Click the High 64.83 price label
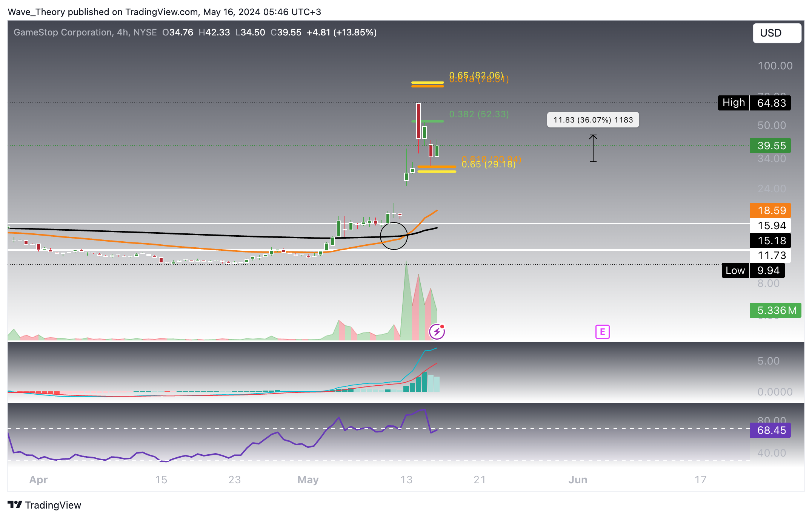Screen dimensions: 812x518 click(754, 103)
